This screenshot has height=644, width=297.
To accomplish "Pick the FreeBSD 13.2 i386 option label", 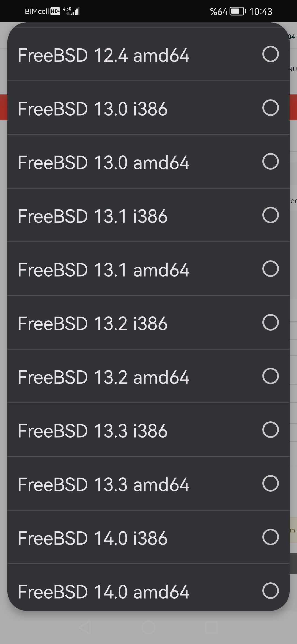I will pos(93,324).
